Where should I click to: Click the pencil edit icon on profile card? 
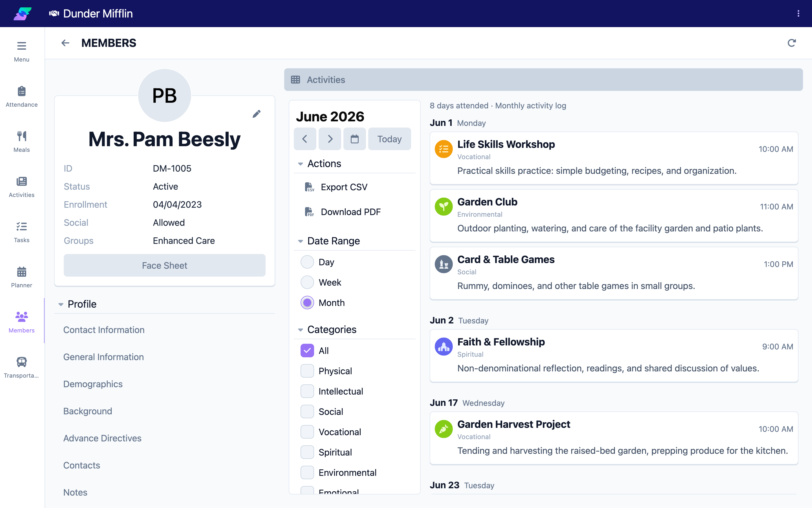pyautogui.click(x=257, y=114)
